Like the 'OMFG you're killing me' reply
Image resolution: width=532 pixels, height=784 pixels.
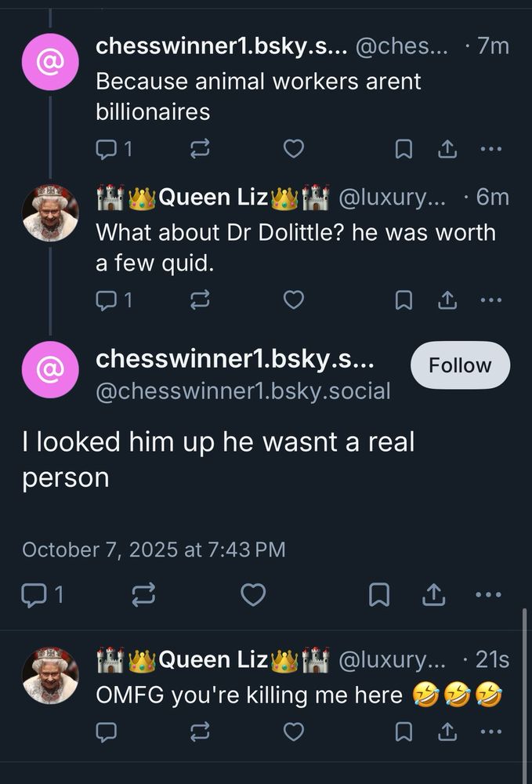pyautogui.click(x=293, y=731)
